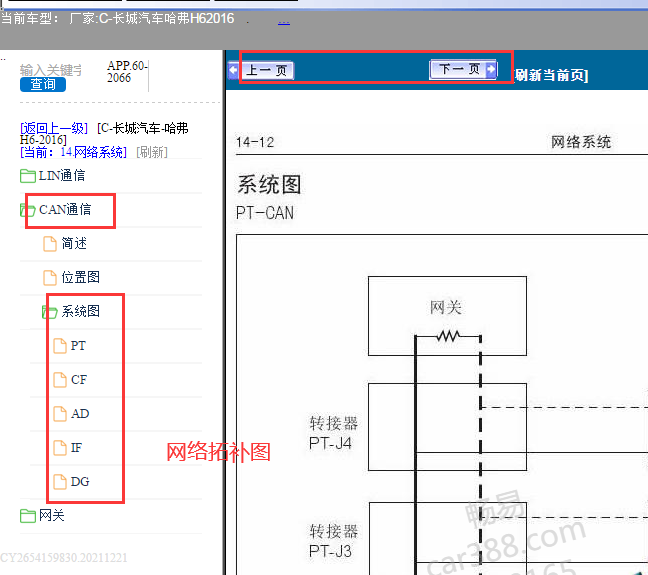Click the PT page icon
Viewport: 648px width, 575px height.
click(60, 346)
